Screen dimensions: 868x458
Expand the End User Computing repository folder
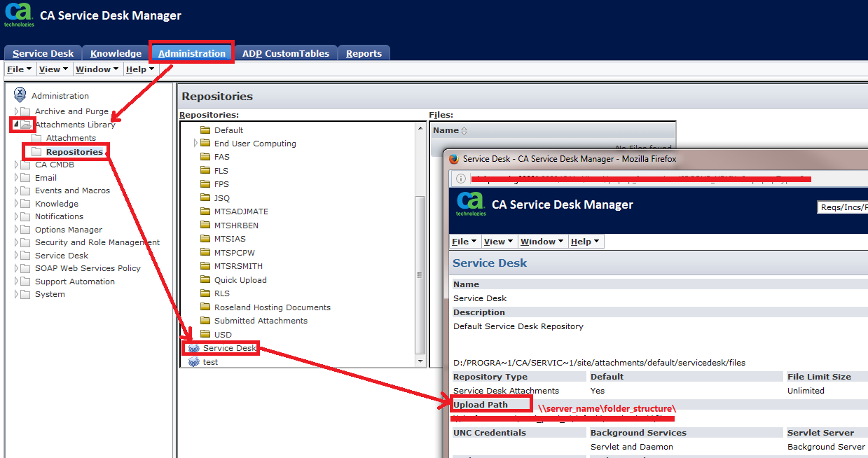[x=196, y=143]
